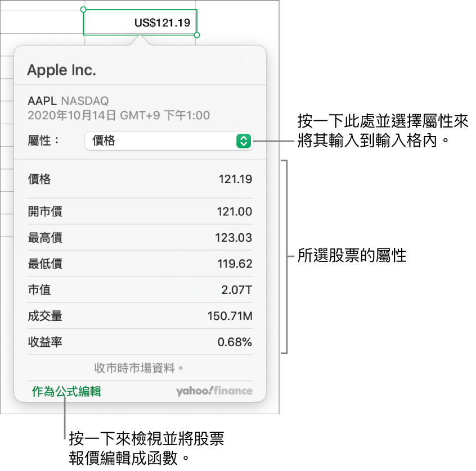Click the 2020年10月14日 date line

click(x=119, y=115)
